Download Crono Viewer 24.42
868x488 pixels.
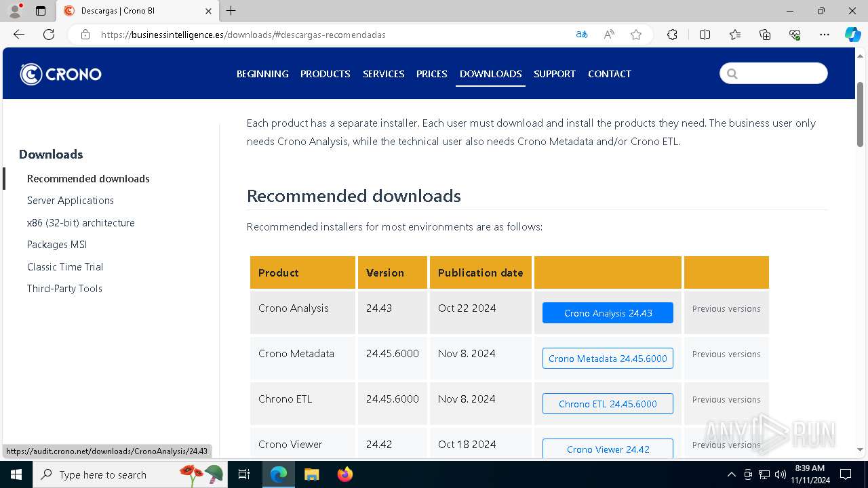tap(608, 449)
